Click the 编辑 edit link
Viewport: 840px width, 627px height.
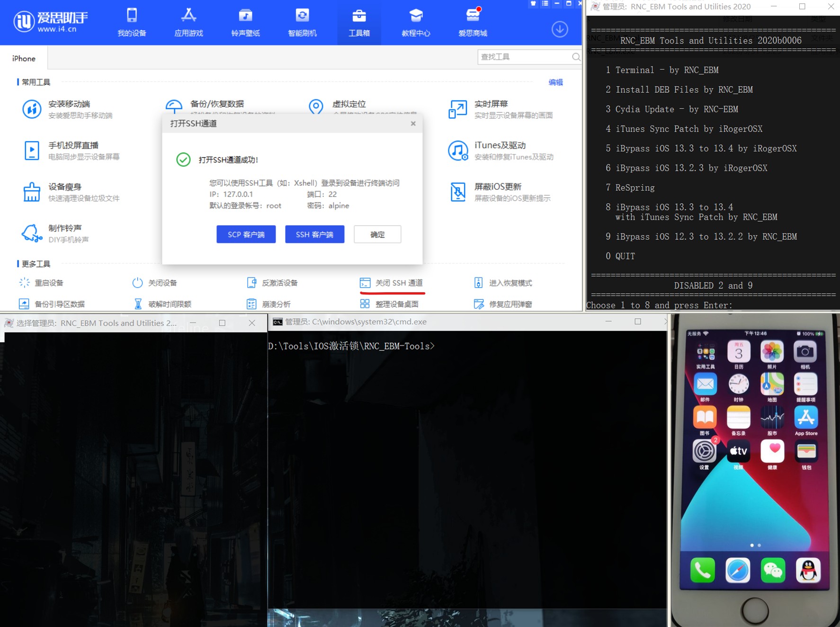click(555, 82)
